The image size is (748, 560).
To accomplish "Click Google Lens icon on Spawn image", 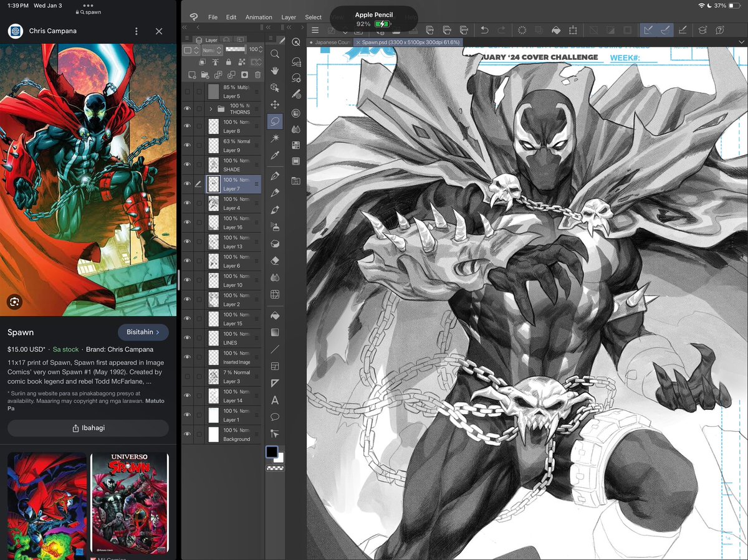I will point(14,302).
